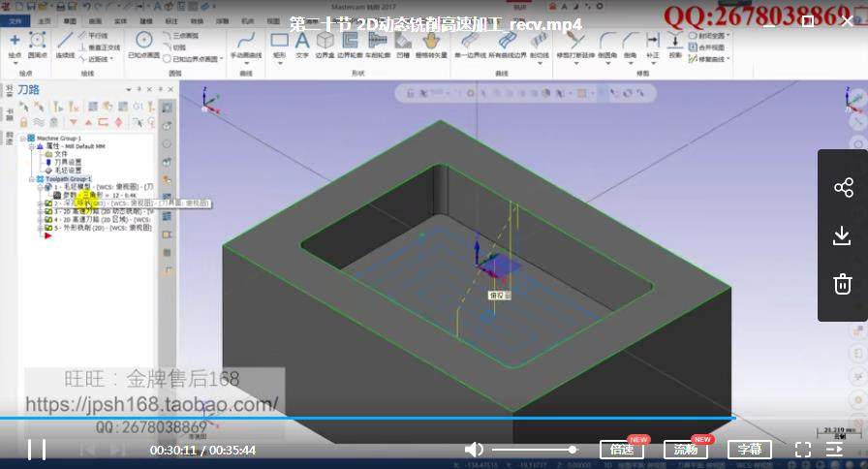868x469 pixels.
Task: Switch to the 曲面 surfaces ribbon tab
Action: pyautogui.click(x=95, y=21)
